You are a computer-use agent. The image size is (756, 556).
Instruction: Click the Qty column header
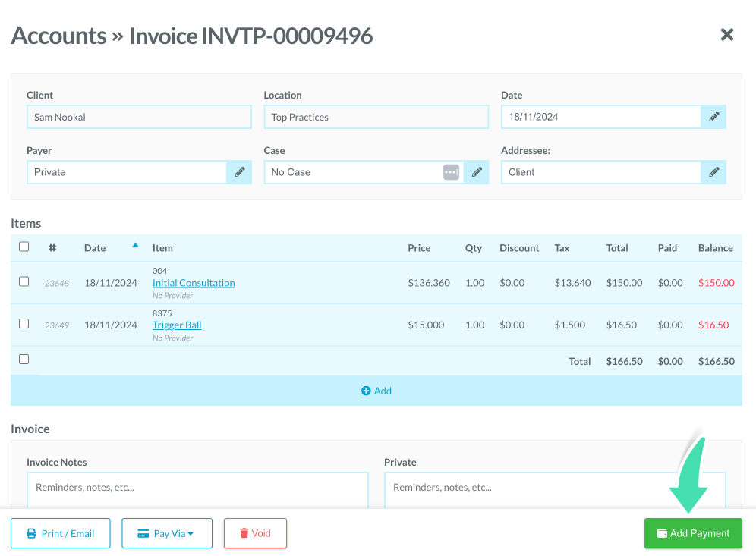[x=474, y=247]
